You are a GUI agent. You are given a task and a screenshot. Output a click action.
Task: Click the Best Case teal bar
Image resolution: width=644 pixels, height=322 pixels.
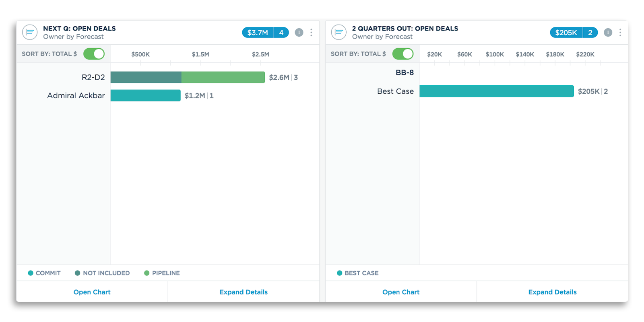(496, 91)
